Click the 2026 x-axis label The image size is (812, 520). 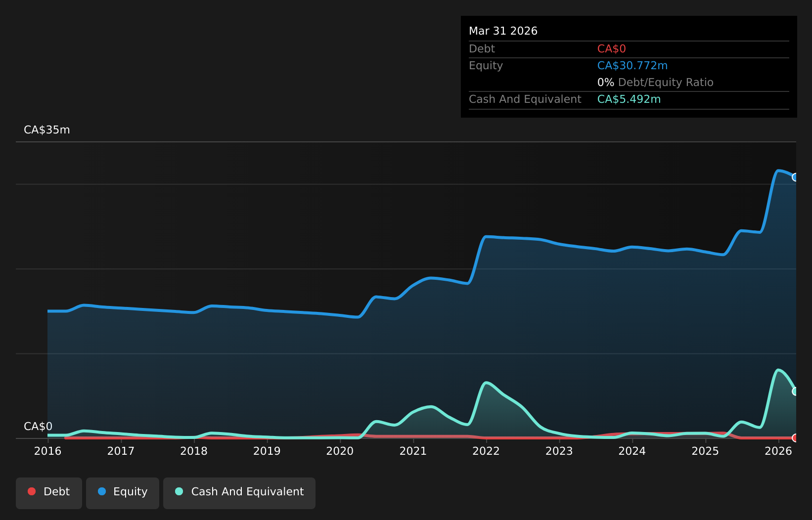tap(778, 451)
